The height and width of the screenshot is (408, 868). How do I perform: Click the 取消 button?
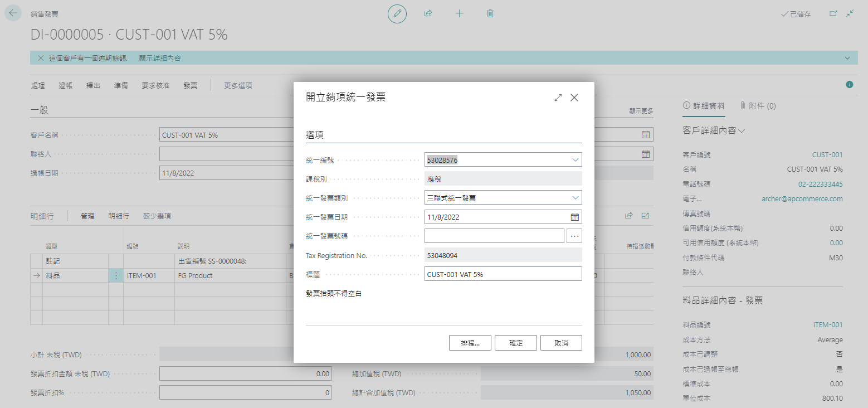point(562,343)
